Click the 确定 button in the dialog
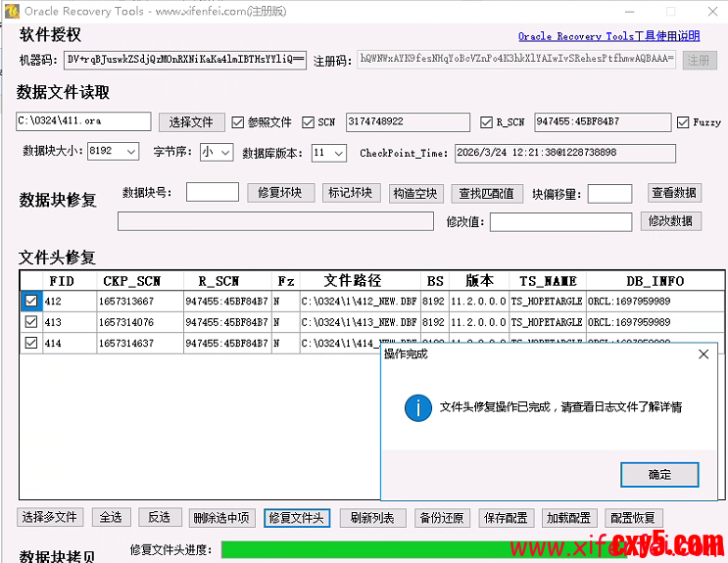Viewport: 728px width, 563px height. 659,475
